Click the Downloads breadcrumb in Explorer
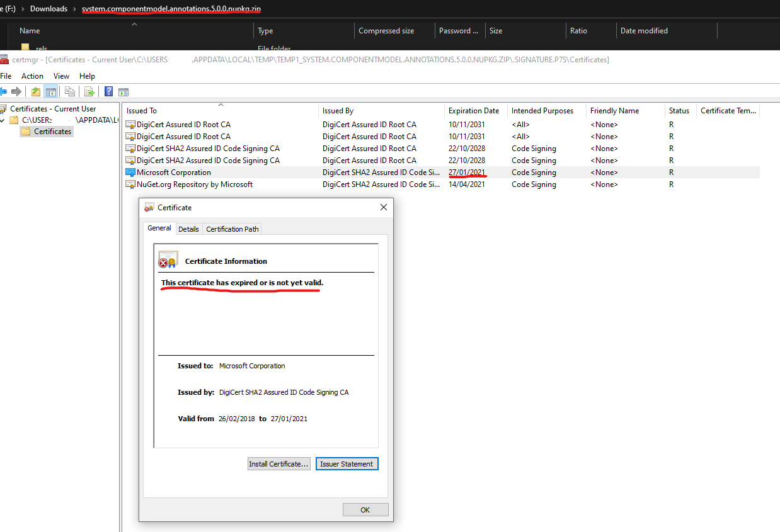The height and width of the screenshot is (532, 780). tap(49, 9)
